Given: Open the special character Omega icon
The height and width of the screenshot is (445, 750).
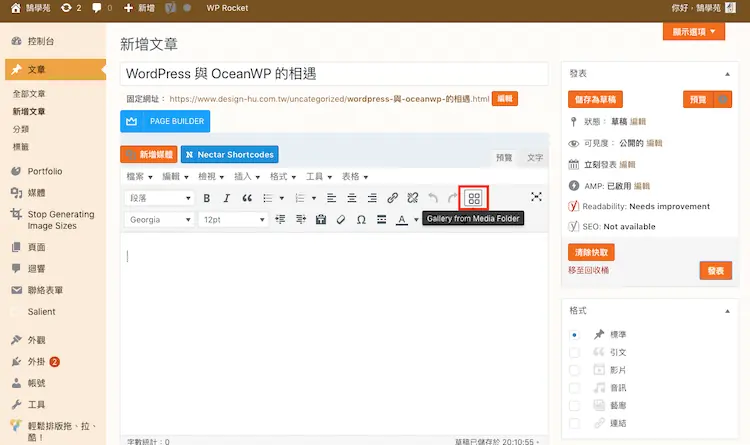Looking at the screenshot, I should click(x=361, y=220).
